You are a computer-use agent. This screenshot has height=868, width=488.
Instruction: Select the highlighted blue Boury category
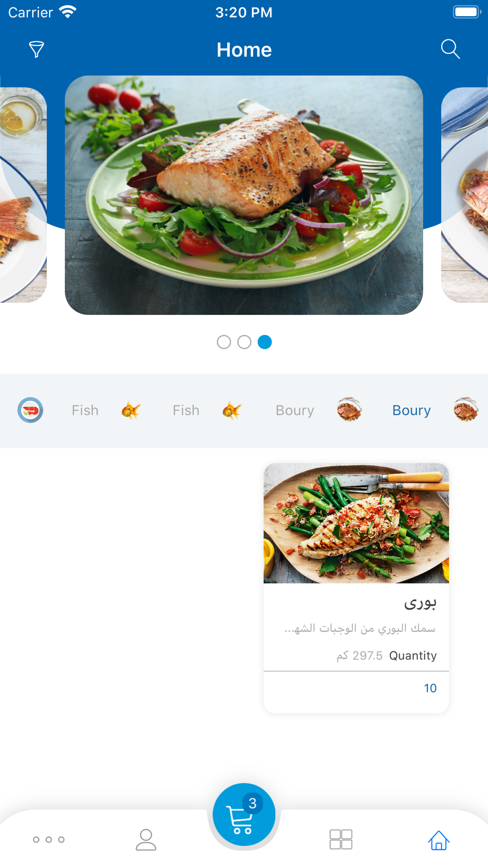tap(411, 411)
